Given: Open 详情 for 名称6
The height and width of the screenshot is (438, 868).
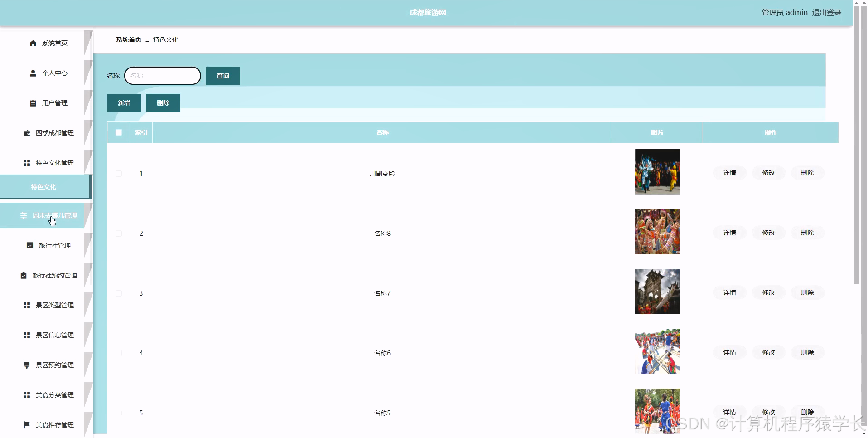Looking at the screenshot, I should (729, 352).
